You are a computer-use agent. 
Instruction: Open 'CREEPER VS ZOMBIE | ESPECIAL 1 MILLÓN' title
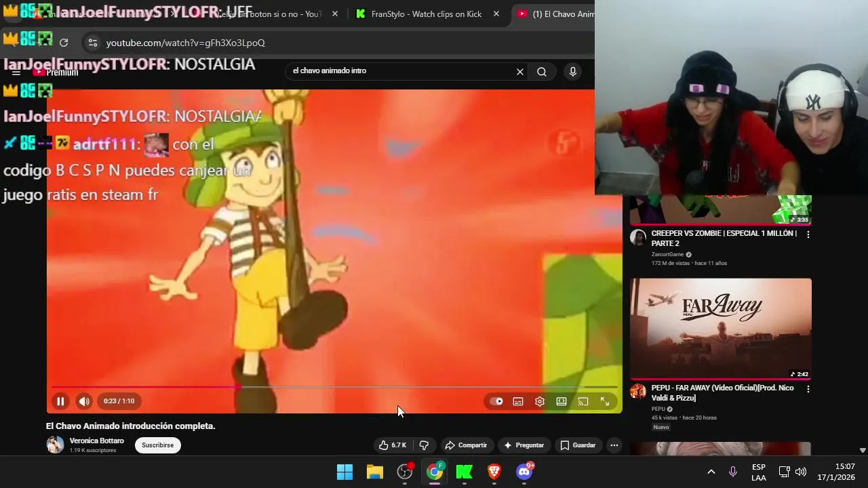pos(724,238)
